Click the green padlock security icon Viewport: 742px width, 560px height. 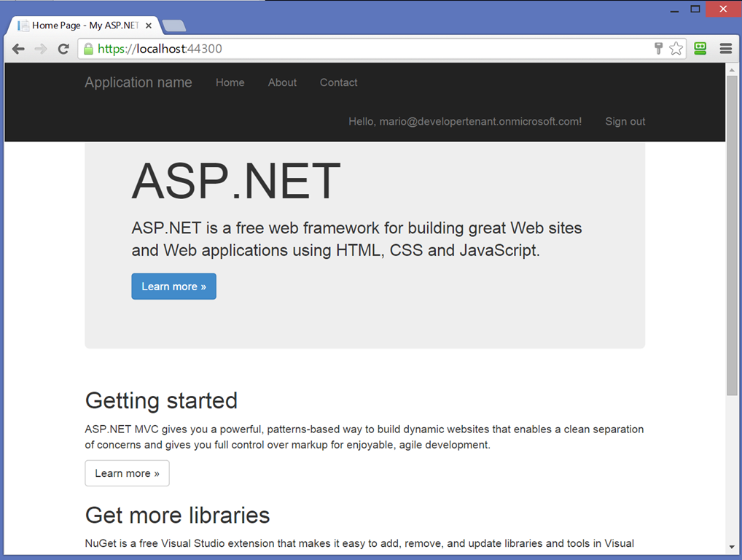point(88,49)
